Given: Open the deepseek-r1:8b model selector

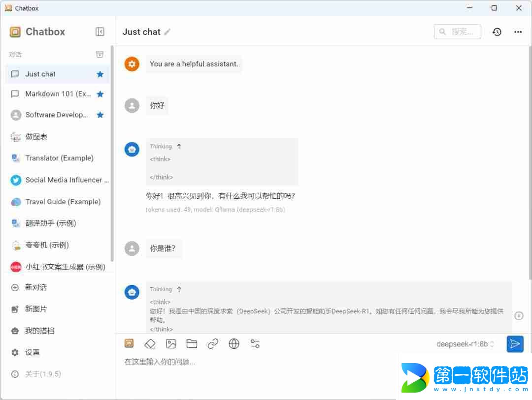Looking at the screenshot, I should coord(465,344).
